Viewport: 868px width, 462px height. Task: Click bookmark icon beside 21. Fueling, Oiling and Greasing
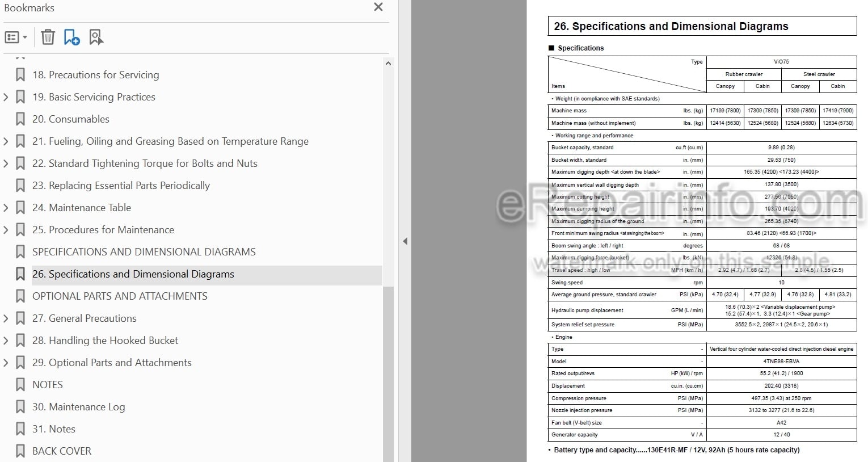pos(20,141)
